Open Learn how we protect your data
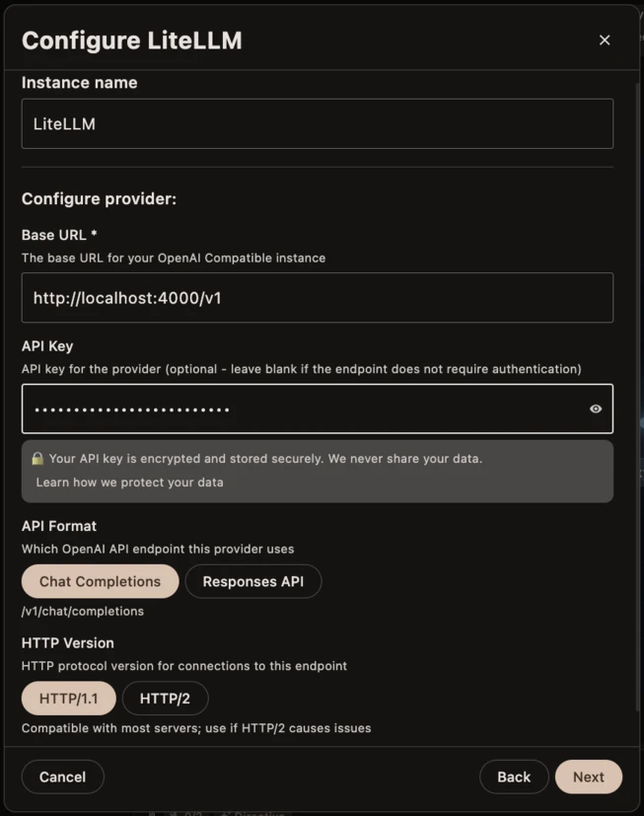644x816 pixels. [x=129, y=482]
